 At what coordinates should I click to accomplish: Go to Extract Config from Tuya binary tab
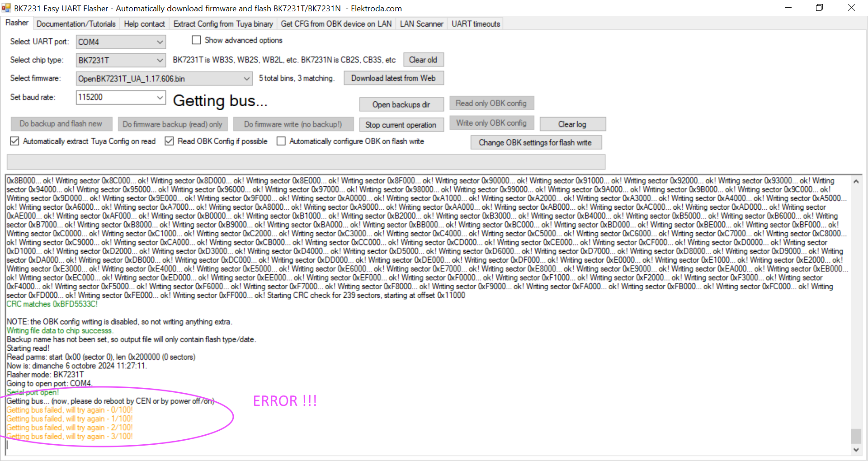coord(223,24)
